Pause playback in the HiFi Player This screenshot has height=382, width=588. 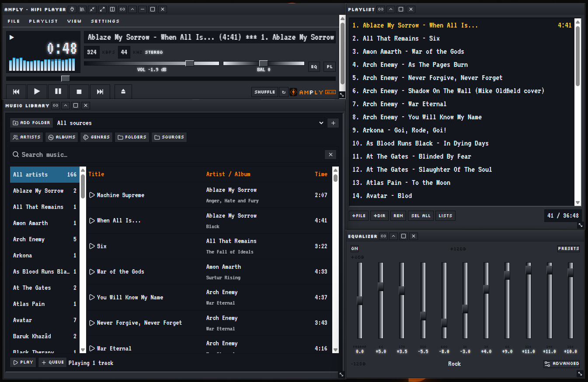[58, 92]
